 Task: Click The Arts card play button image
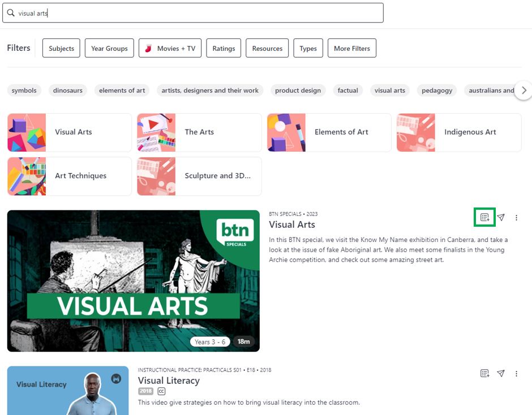(x=156, y=132)
